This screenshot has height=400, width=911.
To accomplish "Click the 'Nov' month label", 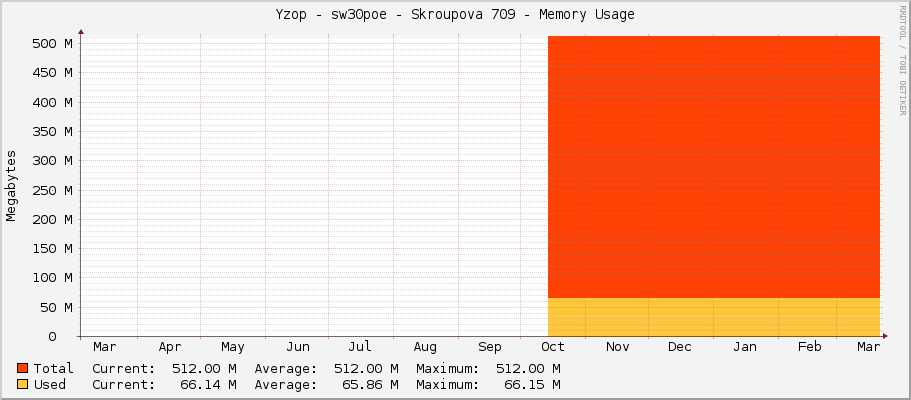I will click(x=618, y=347).
